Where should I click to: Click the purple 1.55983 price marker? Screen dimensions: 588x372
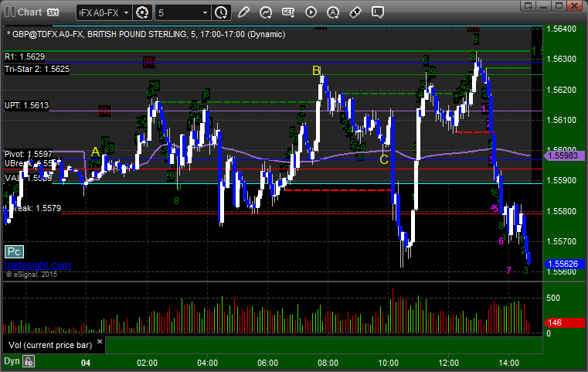click(564, 155)
